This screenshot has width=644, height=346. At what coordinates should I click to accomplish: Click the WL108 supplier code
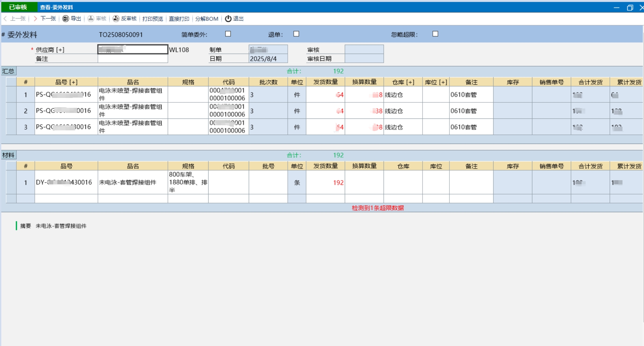[179, 50]
